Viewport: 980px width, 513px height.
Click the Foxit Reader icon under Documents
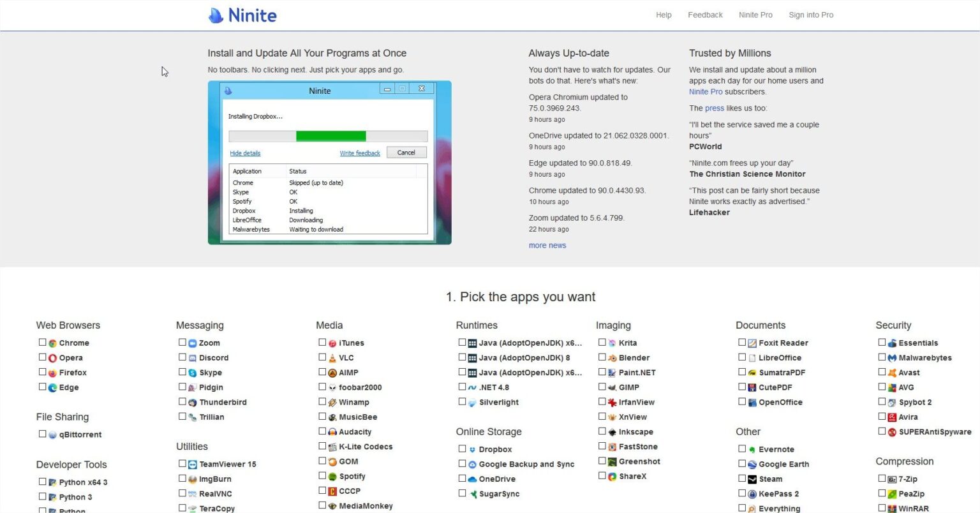point(752,343)
